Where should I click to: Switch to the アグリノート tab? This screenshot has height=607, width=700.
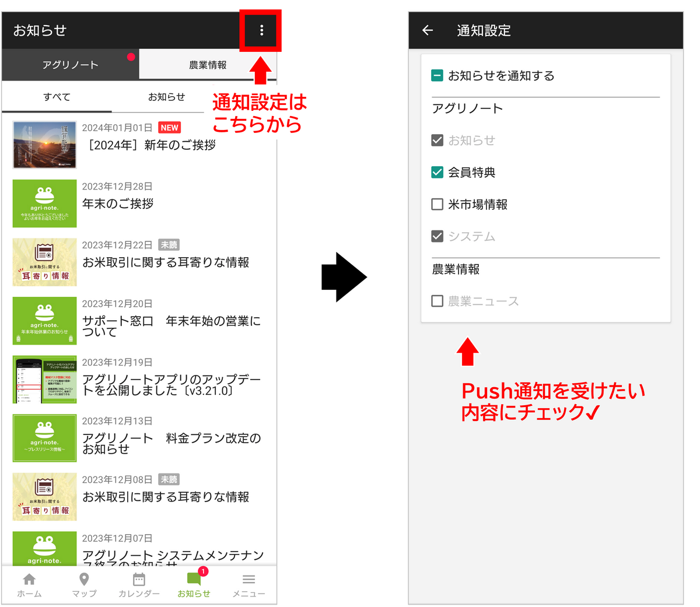tap(70, 65)
